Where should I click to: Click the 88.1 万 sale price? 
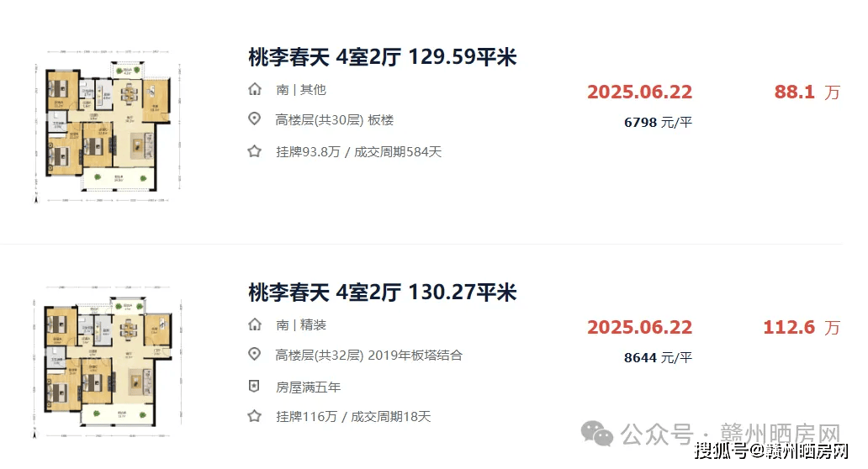807,92
